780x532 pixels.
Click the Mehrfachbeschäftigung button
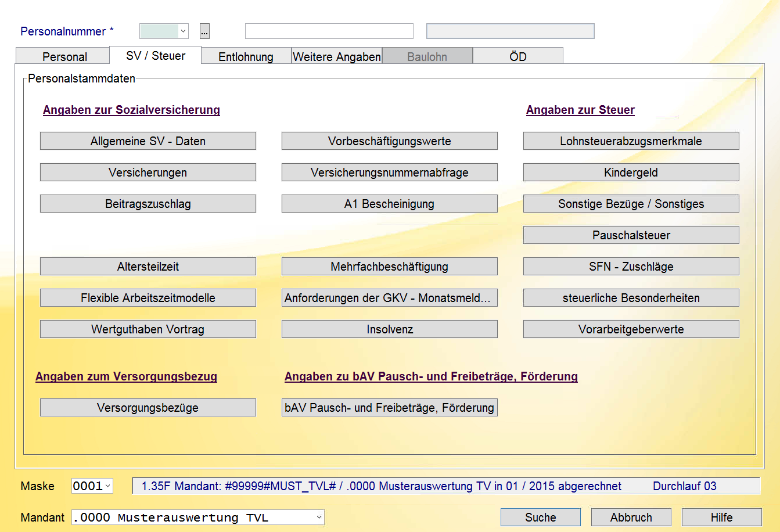[x=390, y=267]
